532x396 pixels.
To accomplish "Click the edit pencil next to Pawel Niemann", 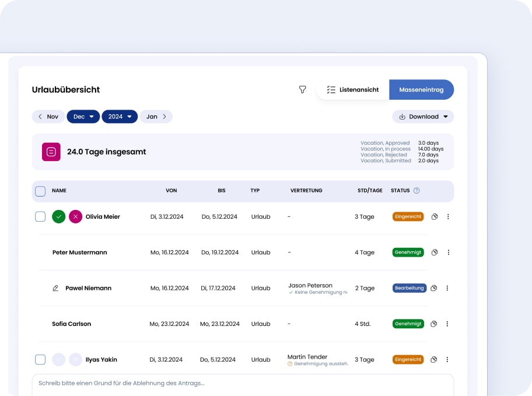I will pyautogui.click(x=55, y=288).
